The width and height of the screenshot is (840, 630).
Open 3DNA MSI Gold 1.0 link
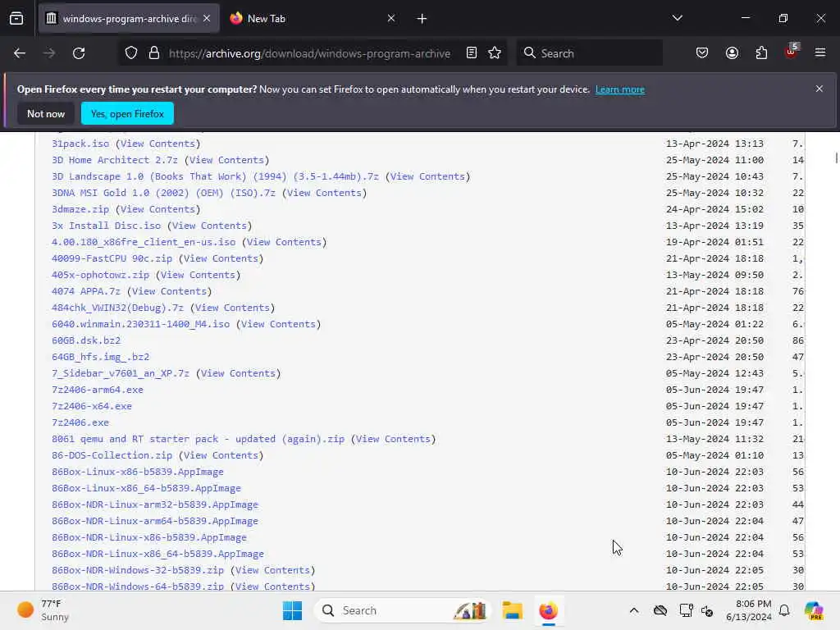163,193
